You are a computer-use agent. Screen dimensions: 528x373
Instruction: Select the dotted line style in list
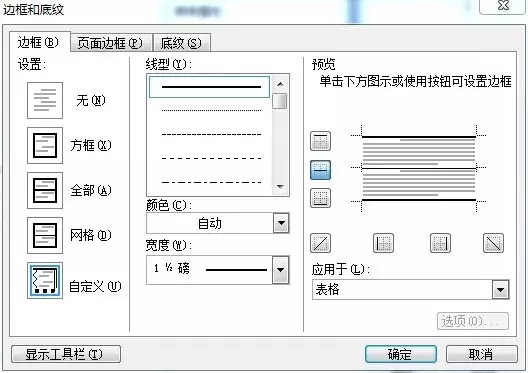click(211, 110)
